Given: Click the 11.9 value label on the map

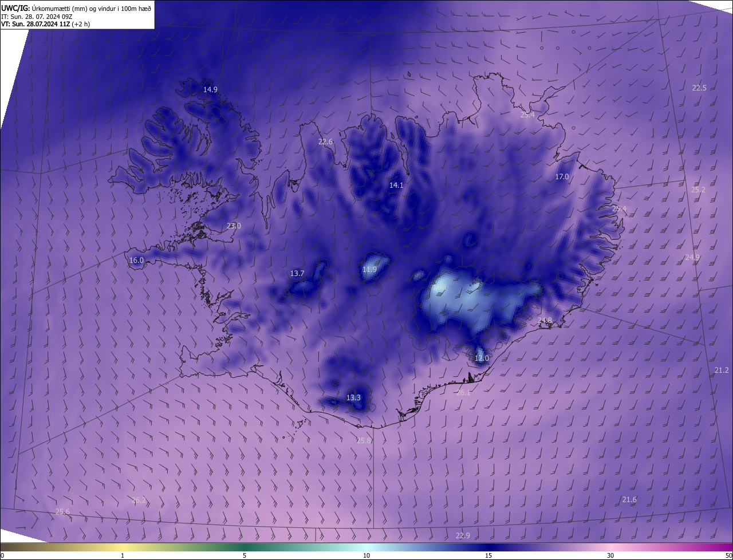Looking at the screenshot, I should point(369,269).
